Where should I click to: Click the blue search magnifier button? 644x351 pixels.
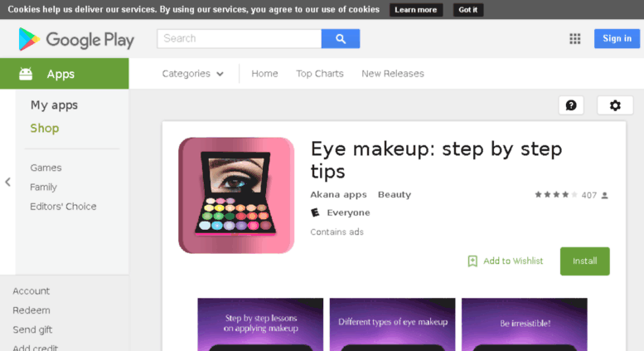coord(341,39)
